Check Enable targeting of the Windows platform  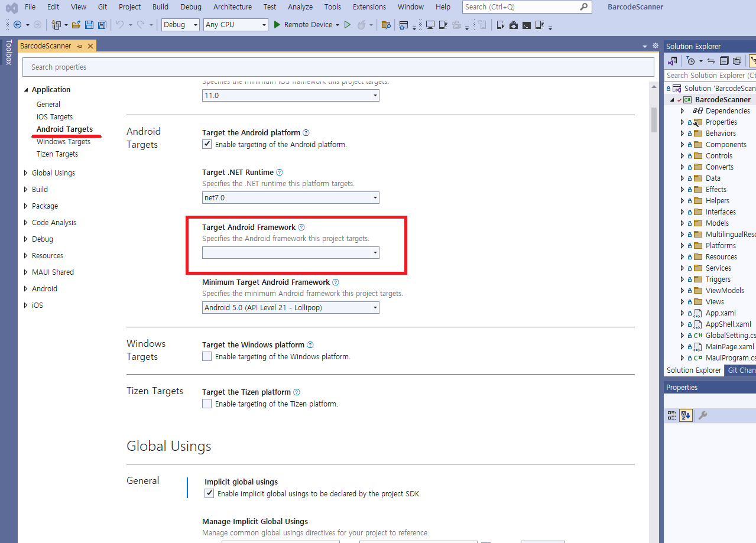(x=207, y=356)
